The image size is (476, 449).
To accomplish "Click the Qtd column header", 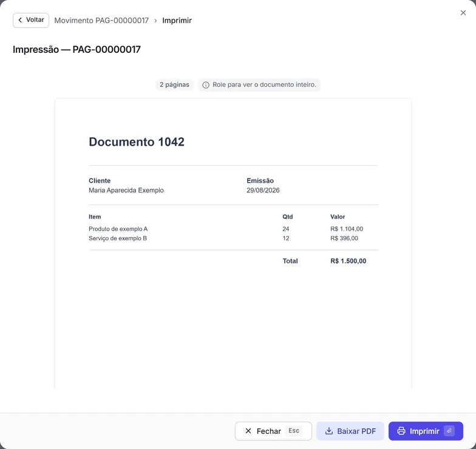I will (x=288, y=217).
